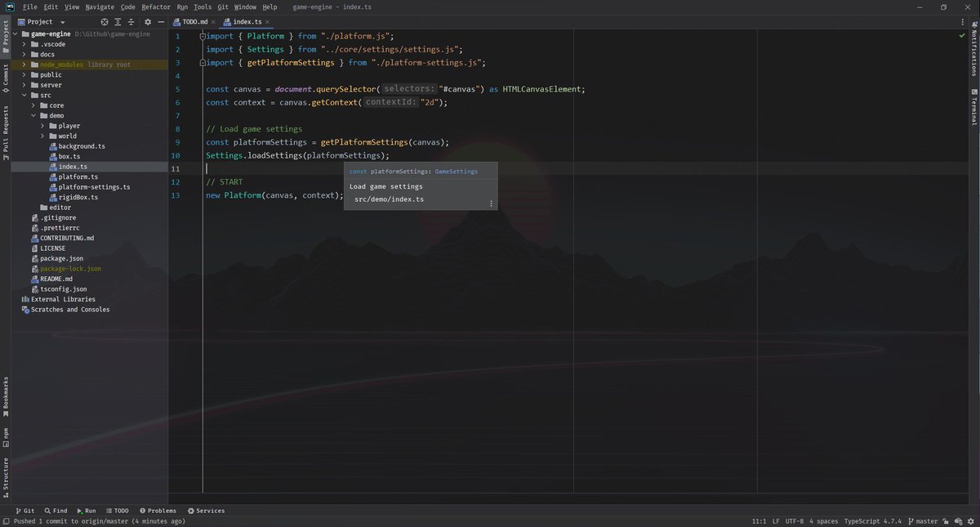This screenshot has height=527, width=980.
Task: Click the Collapse All icon in Project panel
Action: pyautogui.click(x=133, y=22)
